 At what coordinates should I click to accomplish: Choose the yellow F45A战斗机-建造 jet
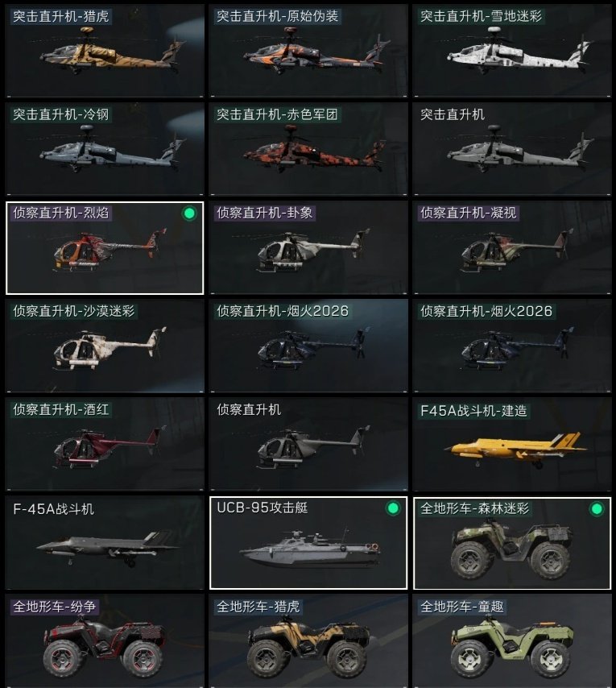click(512, 445)
